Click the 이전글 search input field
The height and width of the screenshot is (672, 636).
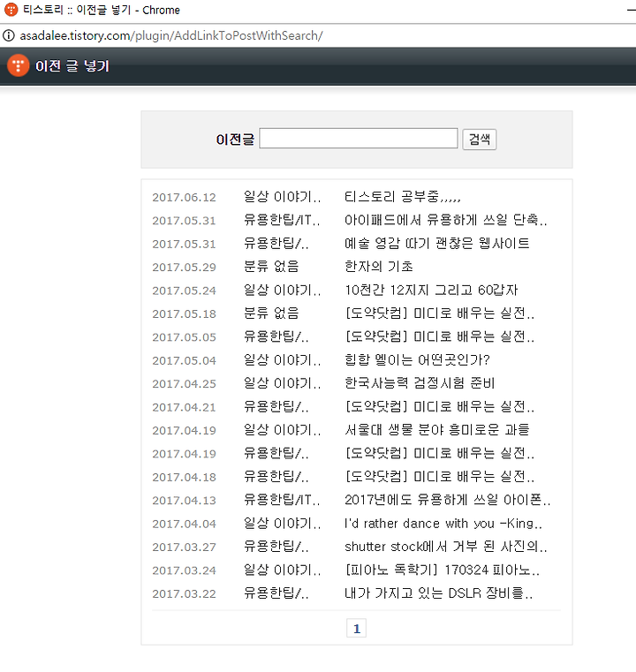point(359,139)
